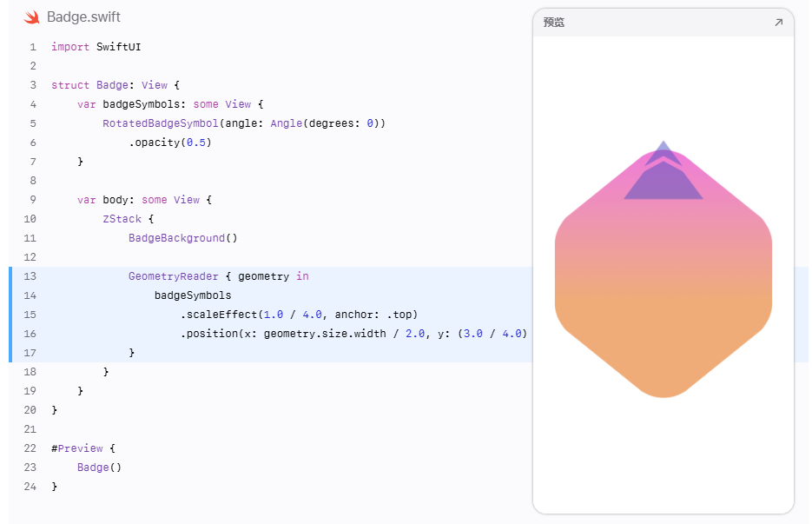
Task: Click '.opacity(0.5)' on line 6
Action: pyautogui.click(x=170, y=143)
